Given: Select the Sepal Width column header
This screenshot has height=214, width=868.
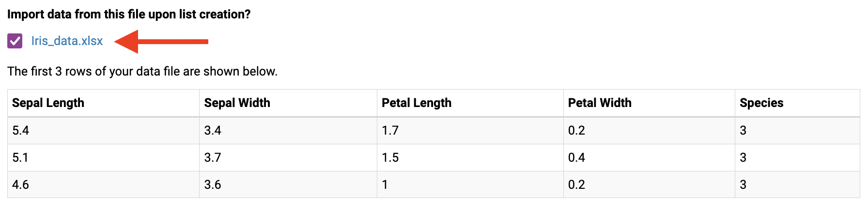Looking at the screenshot, I should 237,103.
